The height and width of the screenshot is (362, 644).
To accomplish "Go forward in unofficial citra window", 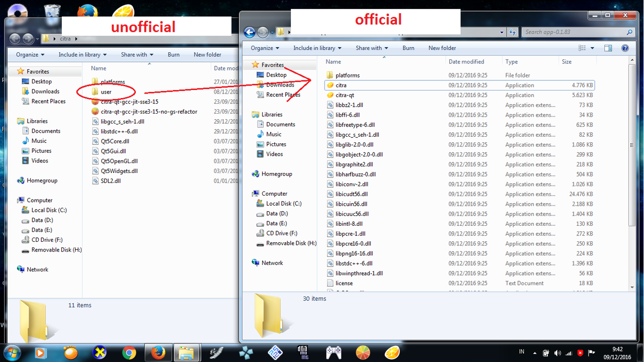I will click(28, 39).
